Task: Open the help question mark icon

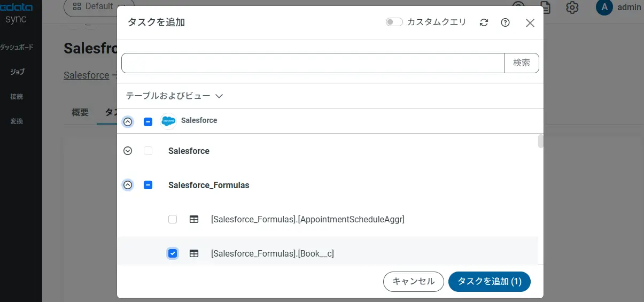Action: tap(505, 22)
